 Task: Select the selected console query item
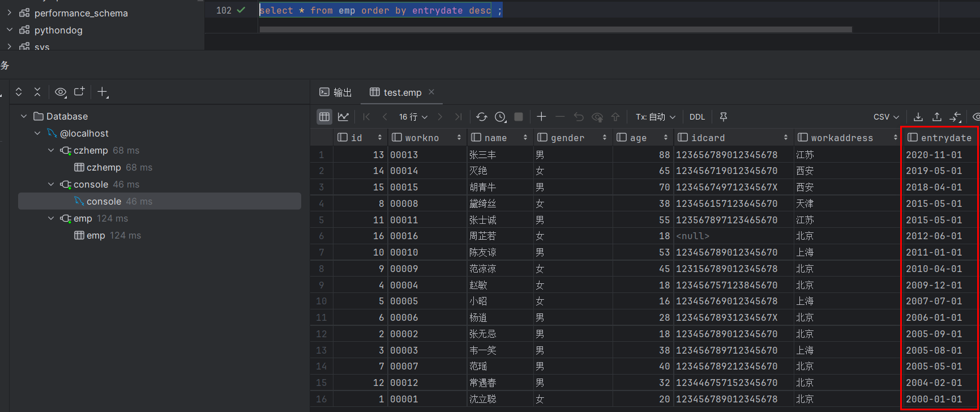coord(160,201)
